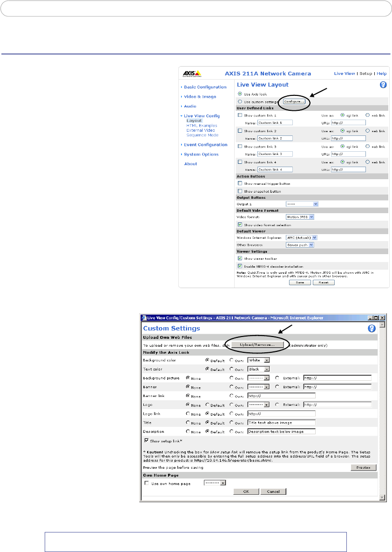Image resolution: width=392 pixels, height=552 pixels.
Task: Open the About page
Action: click(x=190, y=164)
